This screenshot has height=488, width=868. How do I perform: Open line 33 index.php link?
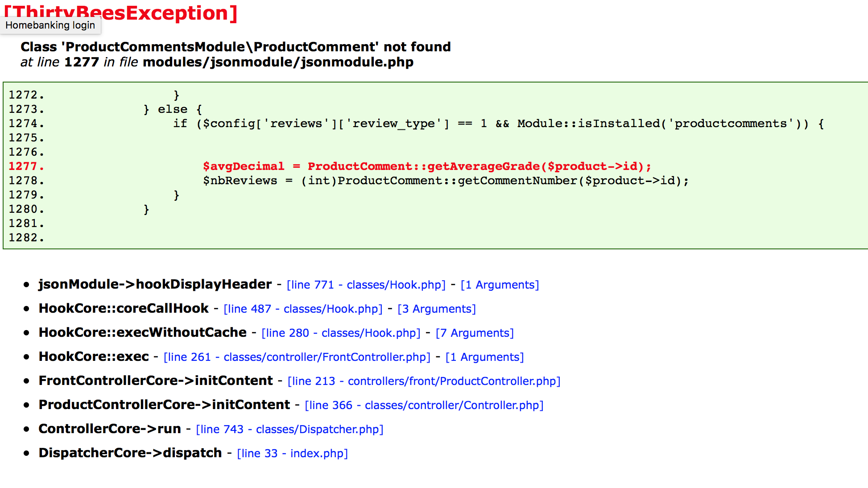coord(292,453)
